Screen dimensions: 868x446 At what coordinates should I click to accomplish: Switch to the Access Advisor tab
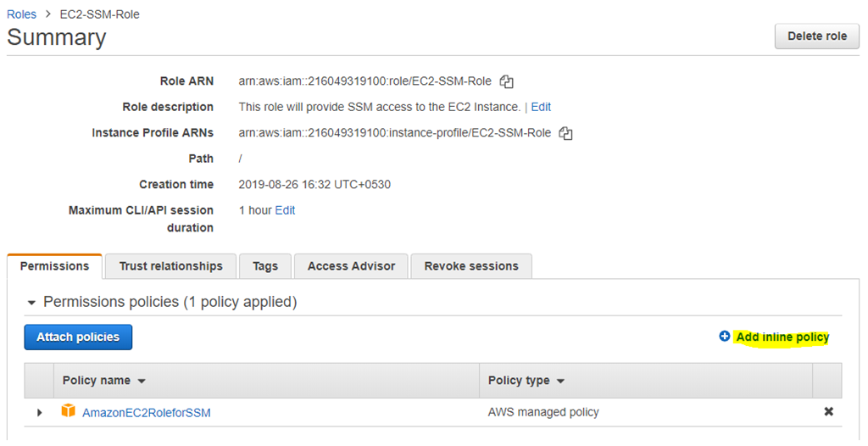[351, 266]
